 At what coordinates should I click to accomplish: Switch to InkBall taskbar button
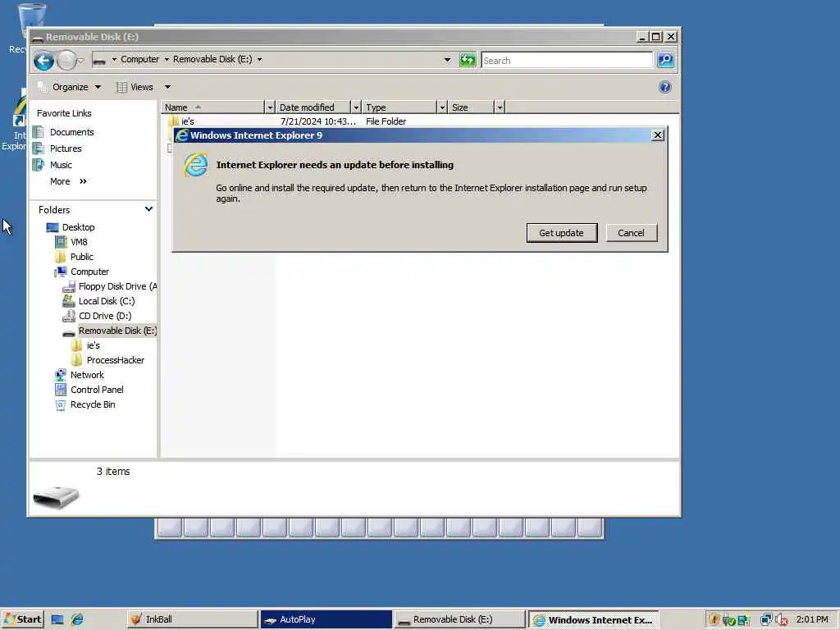pos(192,619)
